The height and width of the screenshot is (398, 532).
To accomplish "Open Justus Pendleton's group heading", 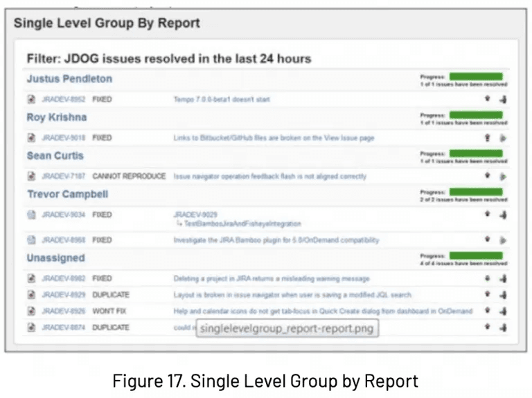I will pyautogui.click(x=69, y=79).
